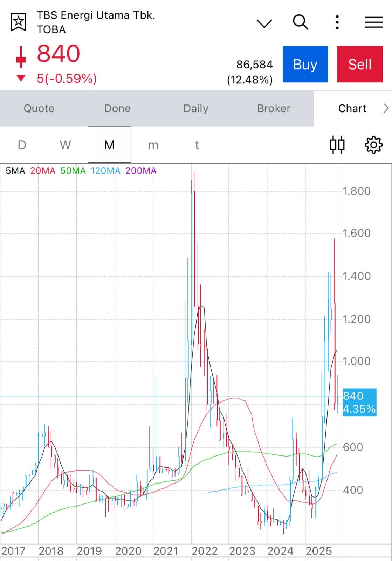392x561 pixels.
Task: Open the Broker tab
Action: [x=274, y=108]
